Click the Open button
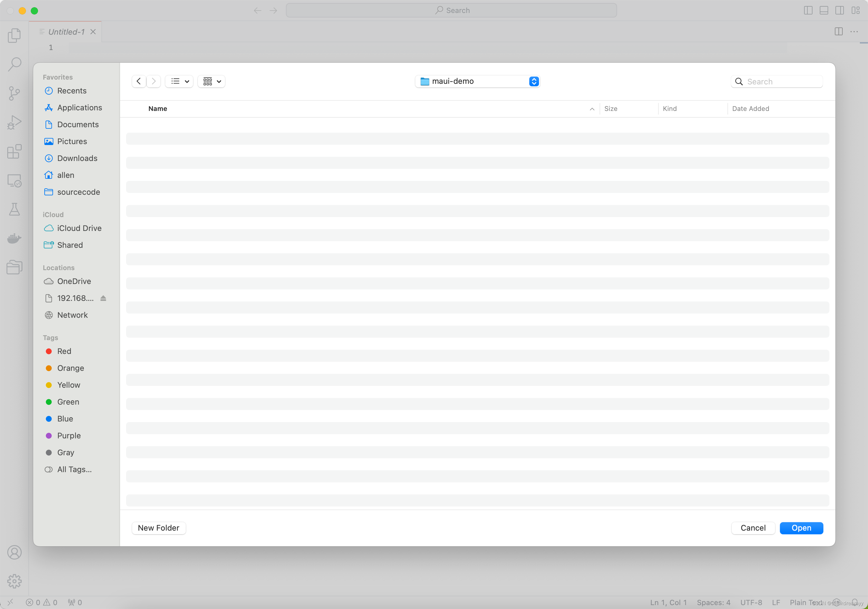 click(x=801, y=528)
